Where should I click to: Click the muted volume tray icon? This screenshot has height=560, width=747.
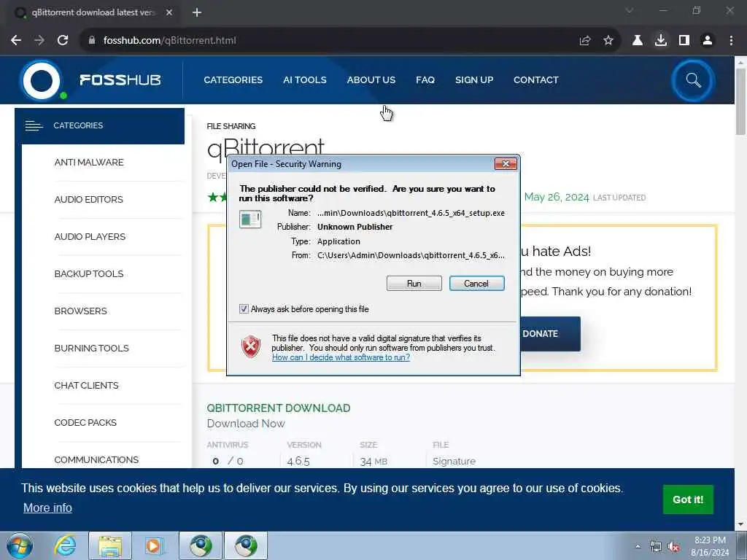[673, 546]
